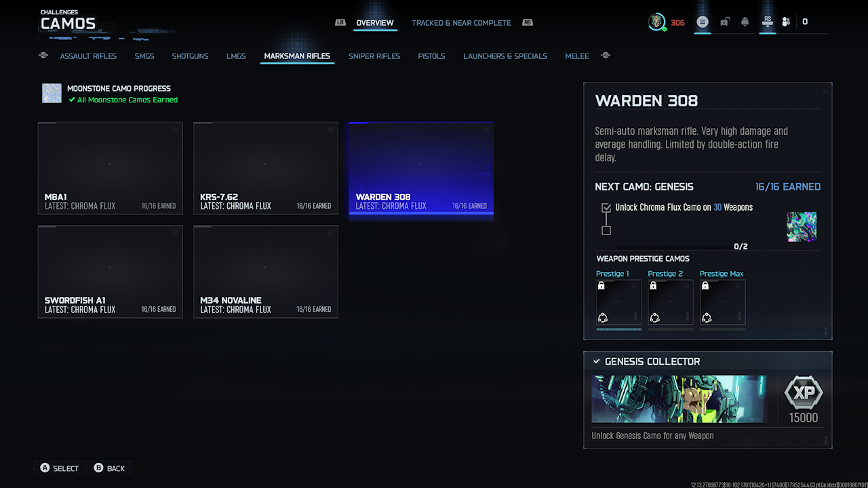Click 'Unlock Genesis Camo for any Weapon' text
This screenshot has width=868, height=488.
tap(652, 436)
